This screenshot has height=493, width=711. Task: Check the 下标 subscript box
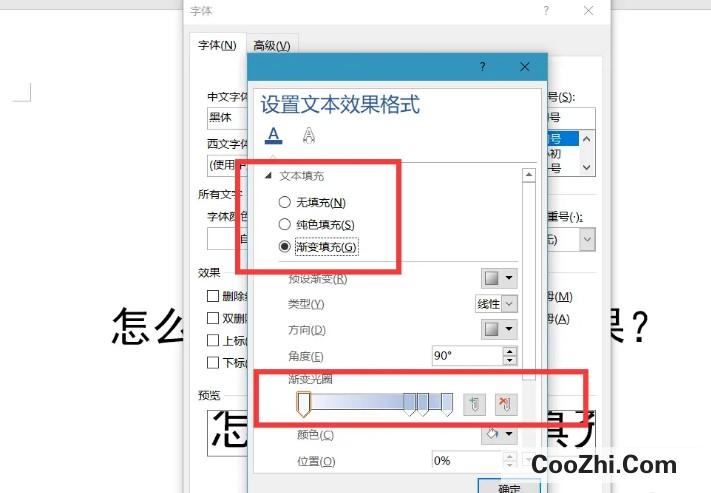[213, 362]
